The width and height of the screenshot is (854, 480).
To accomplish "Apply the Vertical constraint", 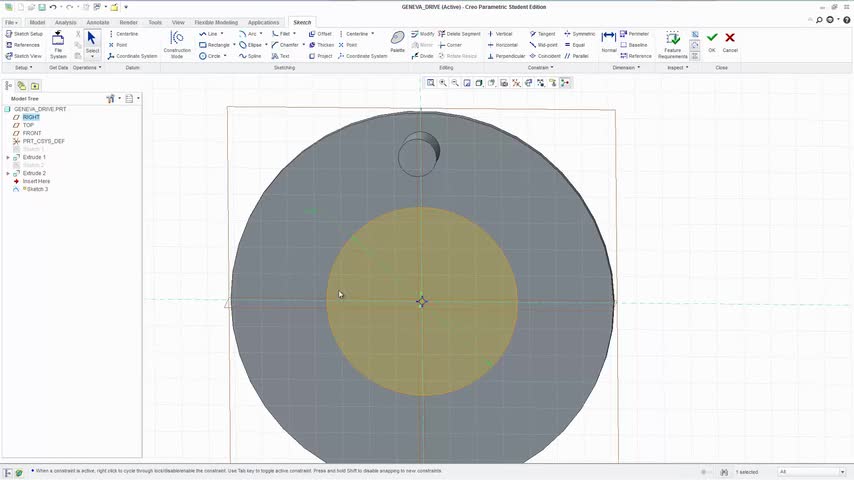I will click(x=499, y=34).
